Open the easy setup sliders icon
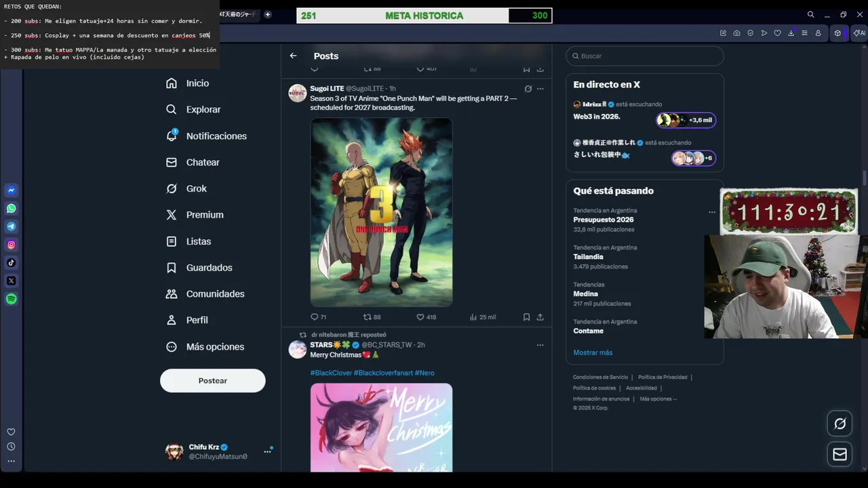This screenshot has height=488, width=868. click(x=804, y=33)
